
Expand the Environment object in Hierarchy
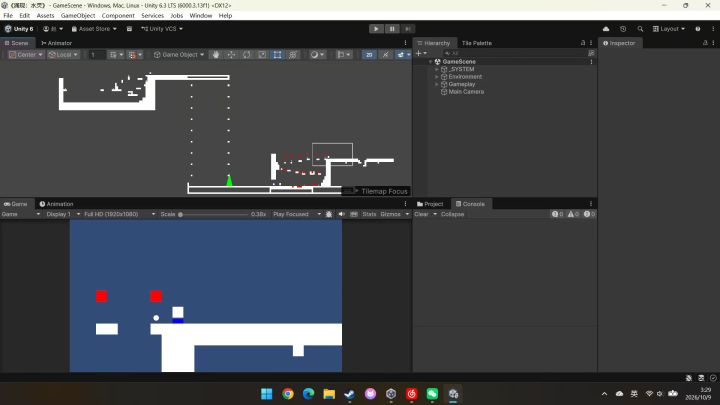coord(437,77)
